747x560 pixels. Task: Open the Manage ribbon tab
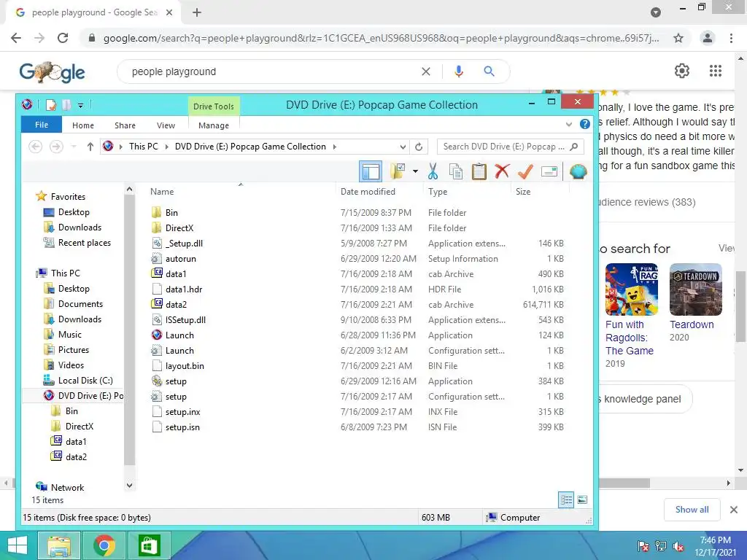(x=214, y=125)
